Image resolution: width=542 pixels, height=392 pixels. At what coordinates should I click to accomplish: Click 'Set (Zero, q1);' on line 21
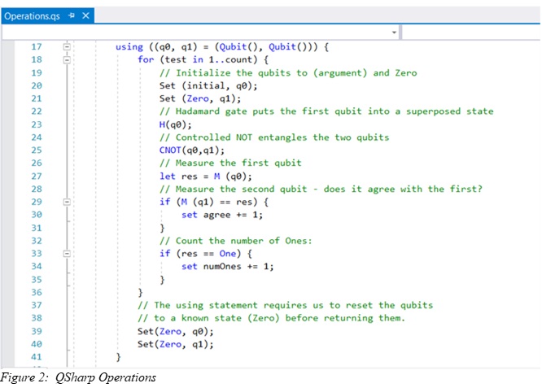coord(200,98)
